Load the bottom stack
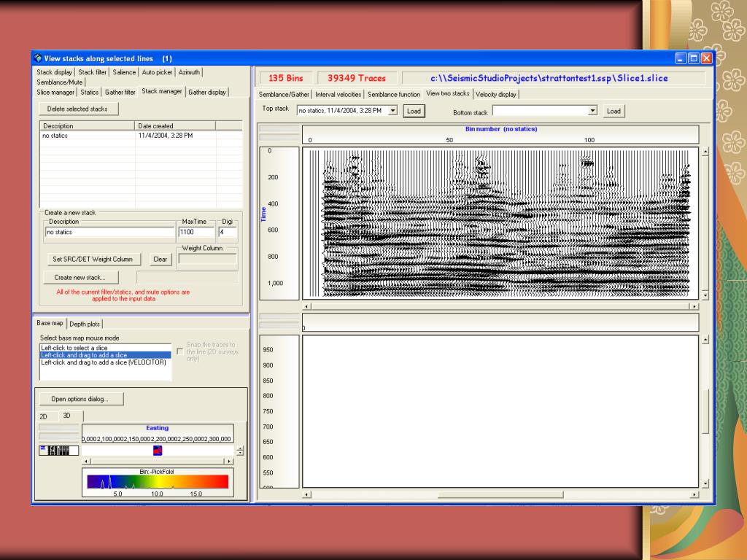 [x=614, y=111]
